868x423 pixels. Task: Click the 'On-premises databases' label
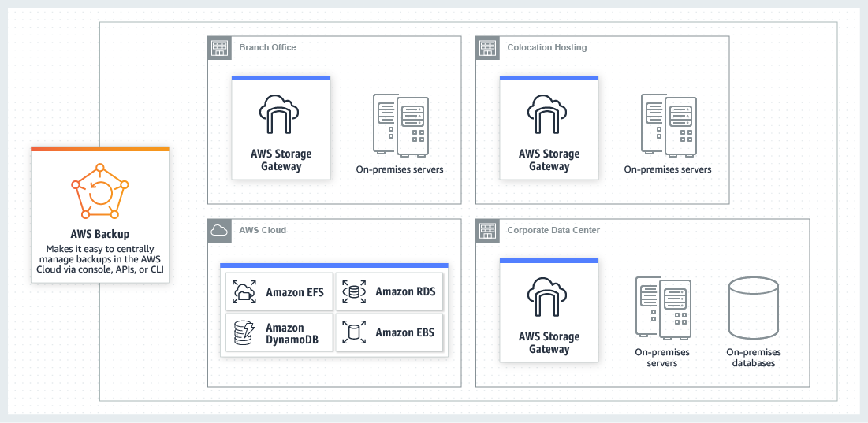coord(754,357)
